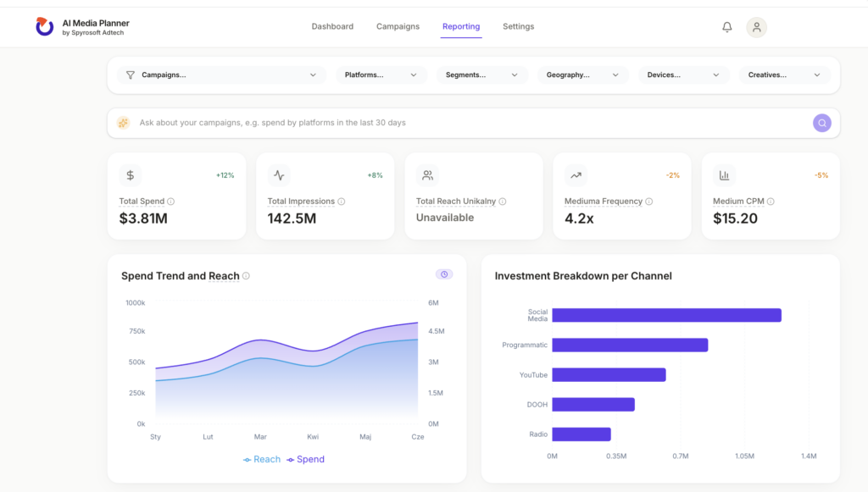
Task: Open the Geography filter dropdown
Action: [x=582, y=75]
